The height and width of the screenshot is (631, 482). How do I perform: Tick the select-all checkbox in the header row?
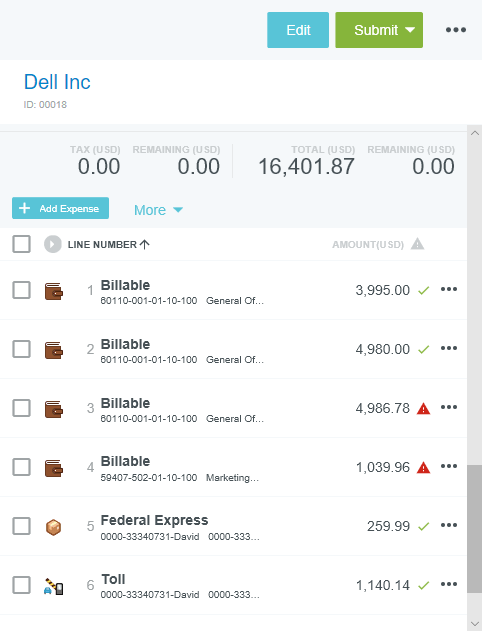[21, 244]
